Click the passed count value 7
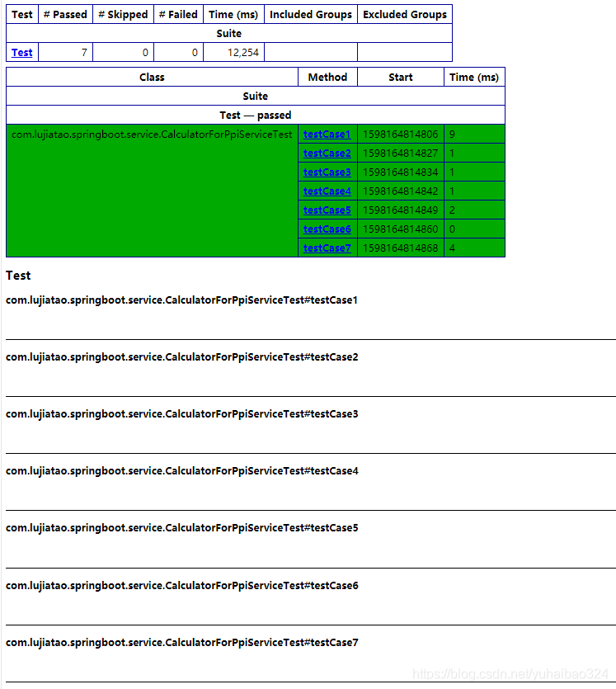Image resolution: width=616 pixels, height=689 pixels. pos(84,52)
